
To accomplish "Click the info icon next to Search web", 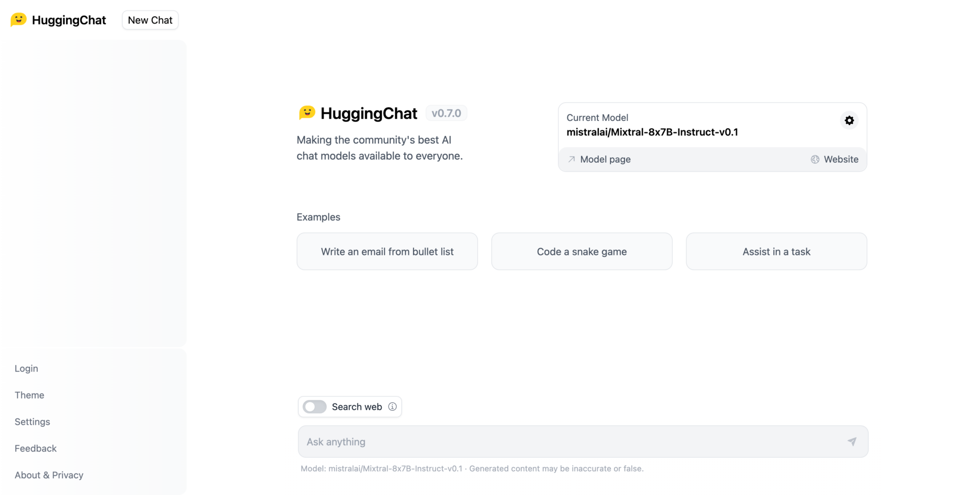I will coord(392,407).
